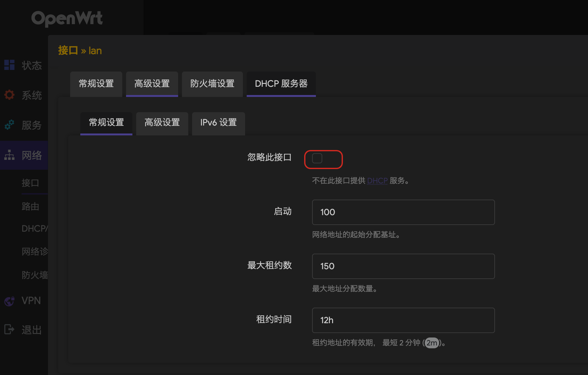Switch to the 防火墙设置 tab
Viewport: 588px width, 375px height.
(212, 84)
